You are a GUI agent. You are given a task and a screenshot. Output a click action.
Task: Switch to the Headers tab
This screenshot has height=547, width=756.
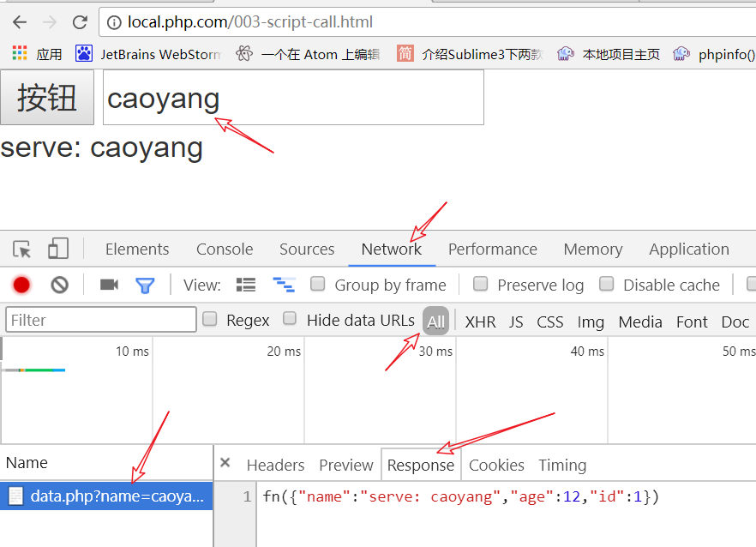point(275,465)
